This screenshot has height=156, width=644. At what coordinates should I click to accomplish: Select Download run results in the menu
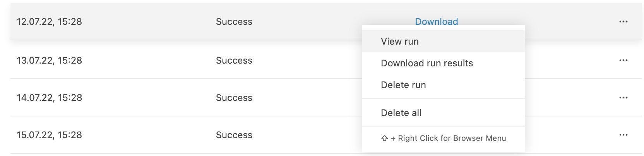tap(427, 63)
